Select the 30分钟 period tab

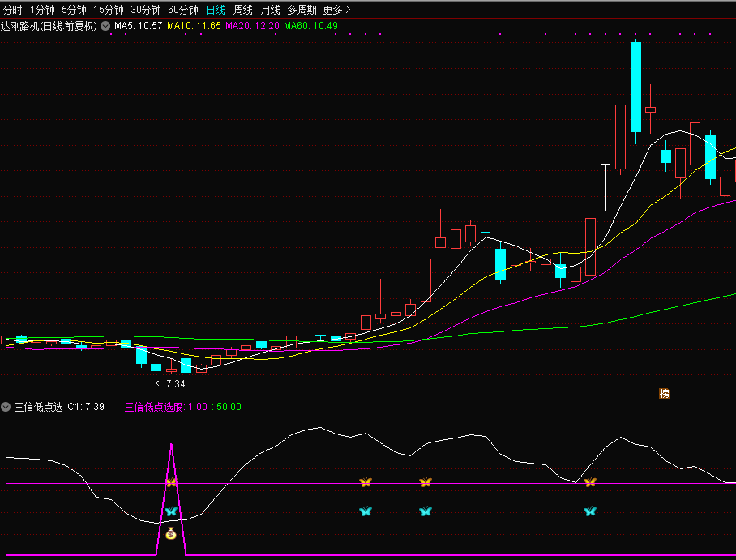point(146,10)
